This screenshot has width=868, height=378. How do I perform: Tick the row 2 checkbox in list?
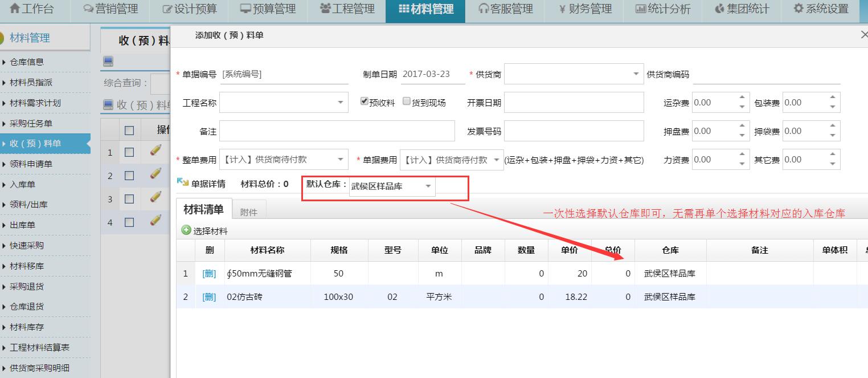pos(129,176)
